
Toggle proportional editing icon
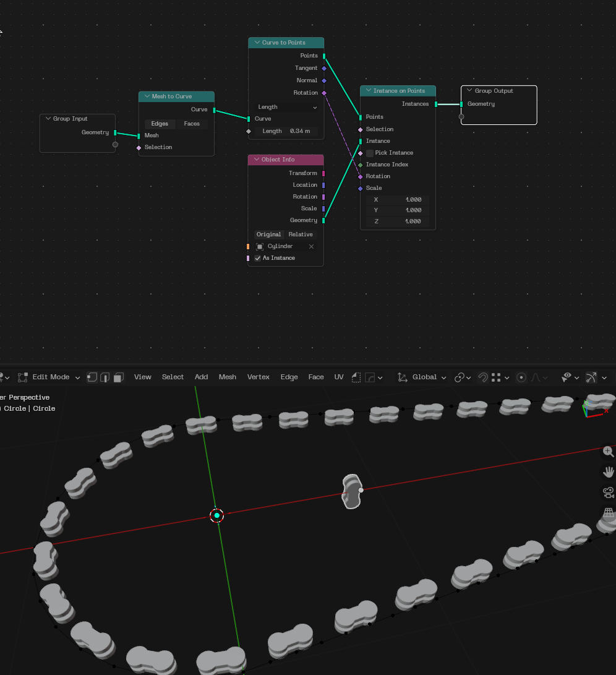coord(521,377)
